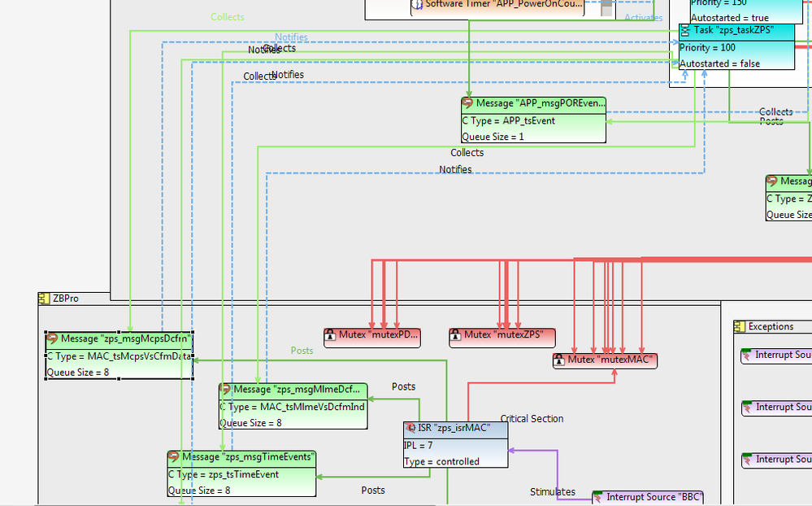Select the Message "zps_msgMcpsDcfm" title
812x506 pixels.
click(x=126, y=338)
